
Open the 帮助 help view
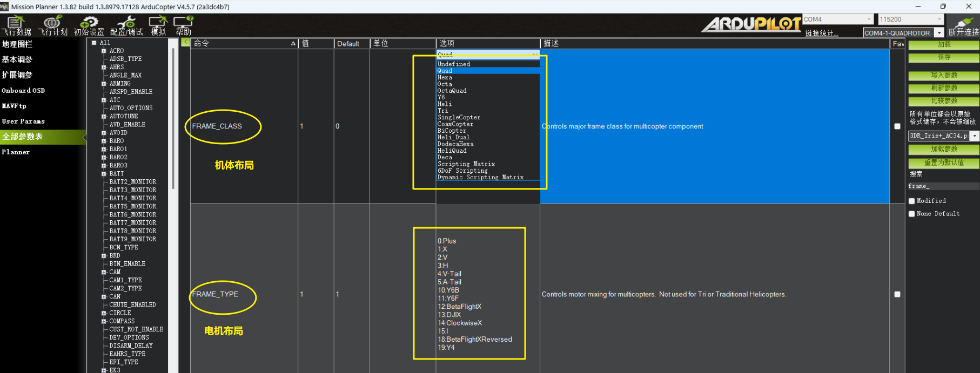(183, 25)
